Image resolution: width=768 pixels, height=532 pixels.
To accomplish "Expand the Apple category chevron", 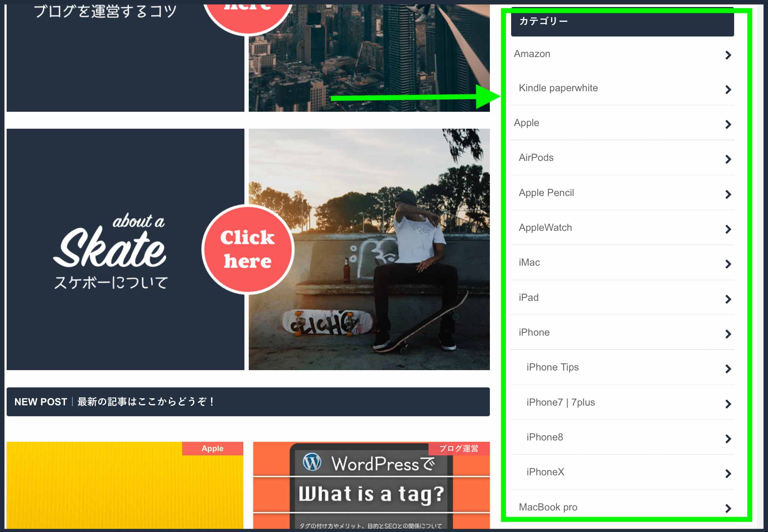I will point(728,124).
